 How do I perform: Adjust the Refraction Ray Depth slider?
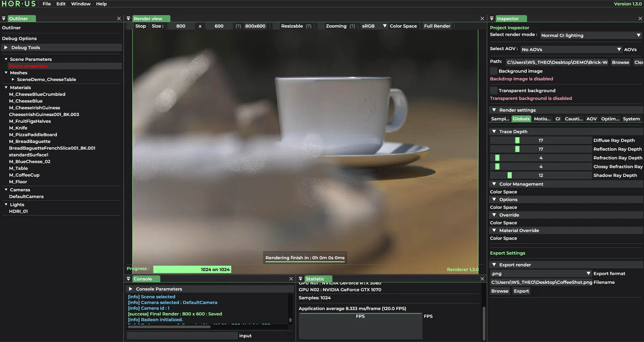coord(541,158)
